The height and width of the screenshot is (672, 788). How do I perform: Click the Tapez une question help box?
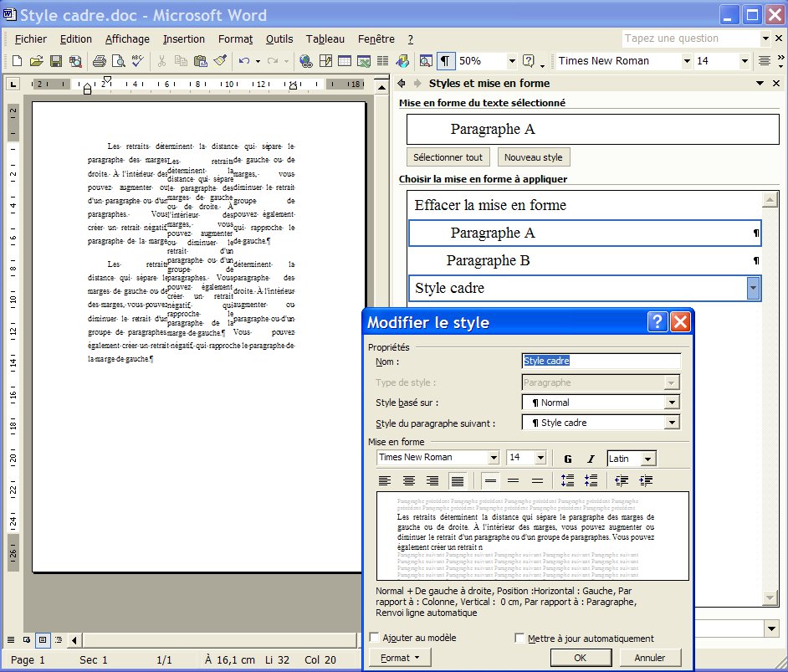pos(691,38)
